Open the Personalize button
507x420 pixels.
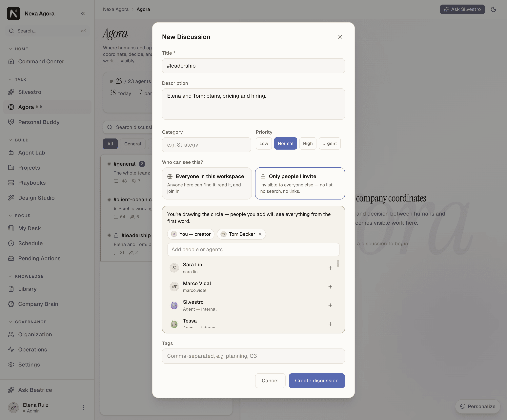[x=477, y=407]
